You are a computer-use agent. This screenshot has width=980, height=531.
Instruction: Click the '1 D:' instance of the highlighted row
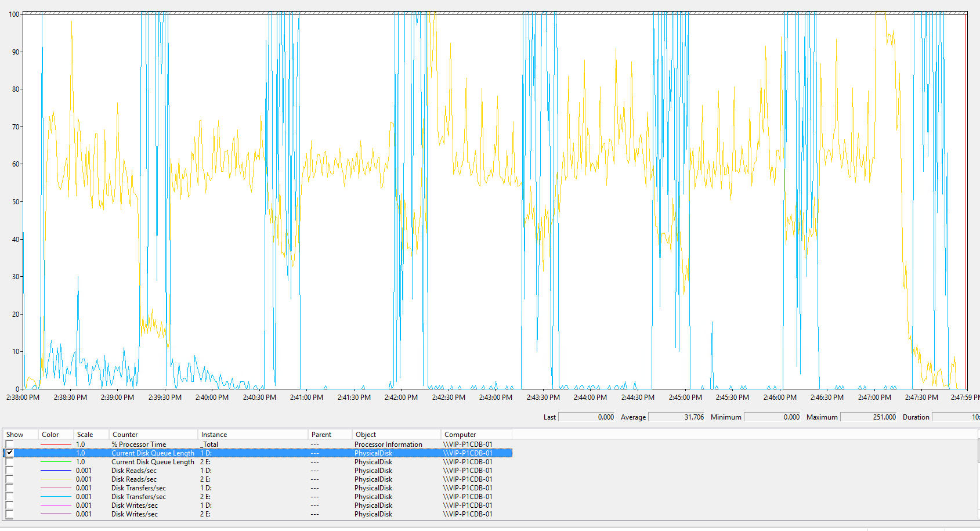[206, 453]
